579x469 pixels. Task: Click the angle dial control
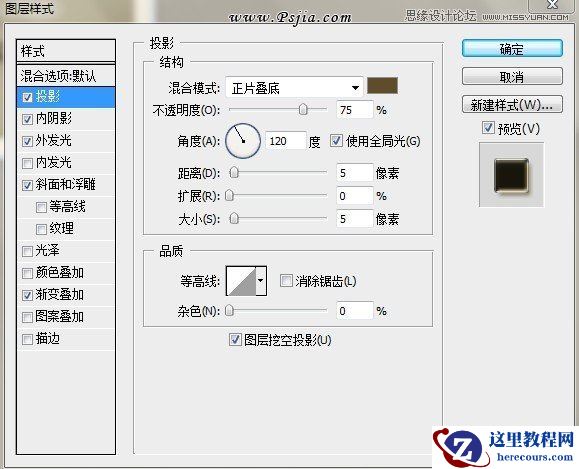pyautogui.click(x=243, y=141)
